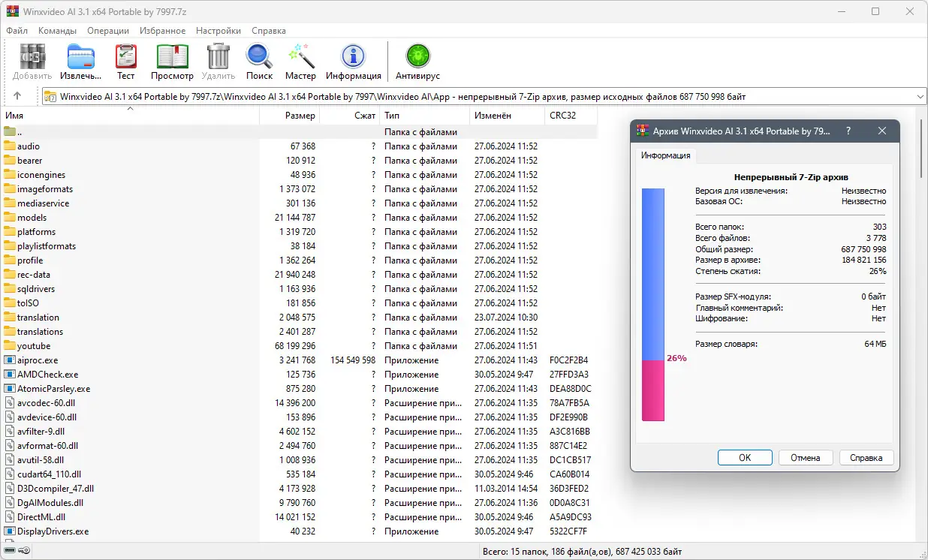Click the Добавить (Add) toolbar icon
The image size is (928, 560).
point(32,56)
